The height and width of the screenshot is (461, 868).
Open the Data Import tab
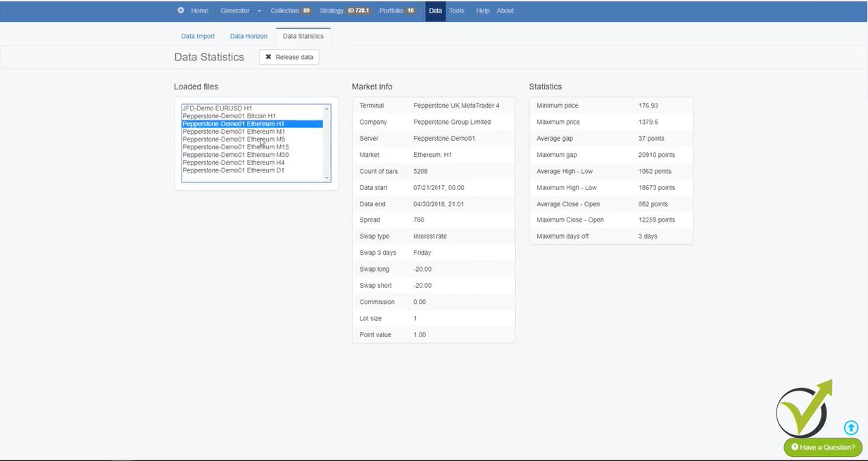coord(198,36)
